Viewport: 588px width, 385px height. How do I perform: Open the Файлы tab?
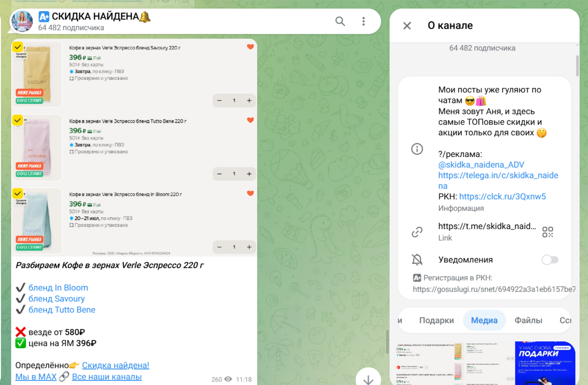pyautogui.click(x=528, y=320)
